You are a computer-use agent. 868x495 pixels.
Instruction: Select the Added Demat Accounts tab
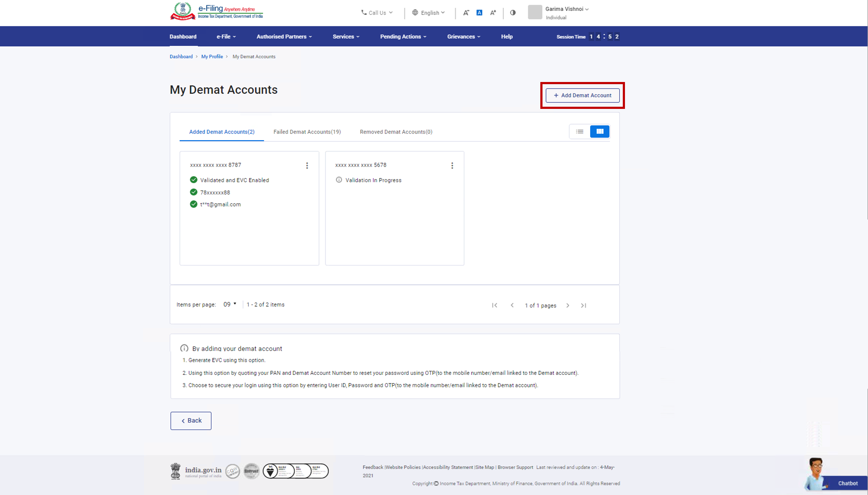coord(221,131)
